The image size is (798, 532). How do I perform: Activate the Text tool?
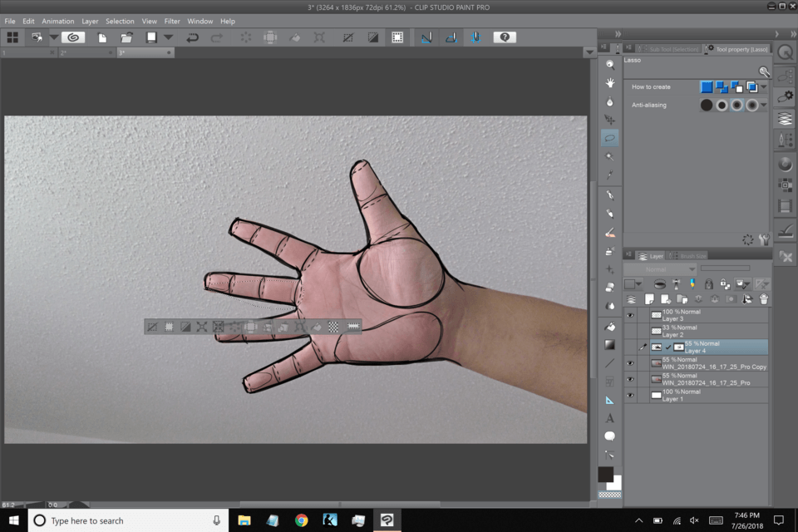coord(610,418)
